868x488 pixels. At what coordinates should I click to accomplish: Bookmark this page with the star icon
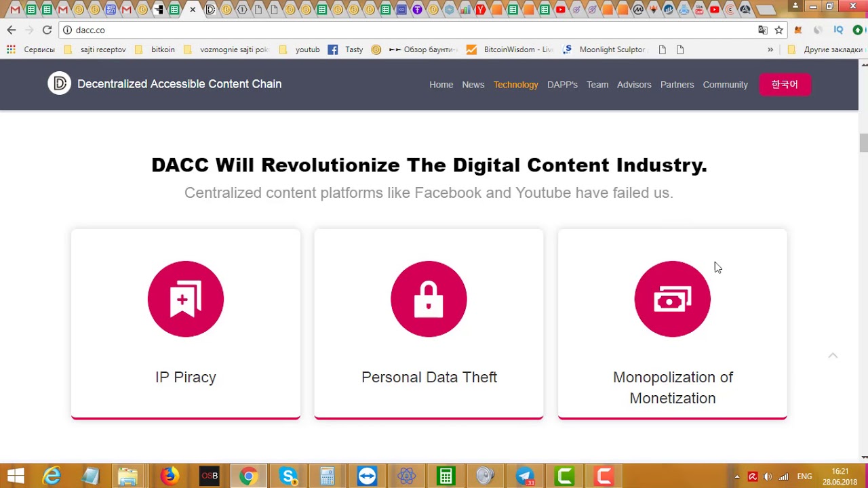(x=779, y=30)
